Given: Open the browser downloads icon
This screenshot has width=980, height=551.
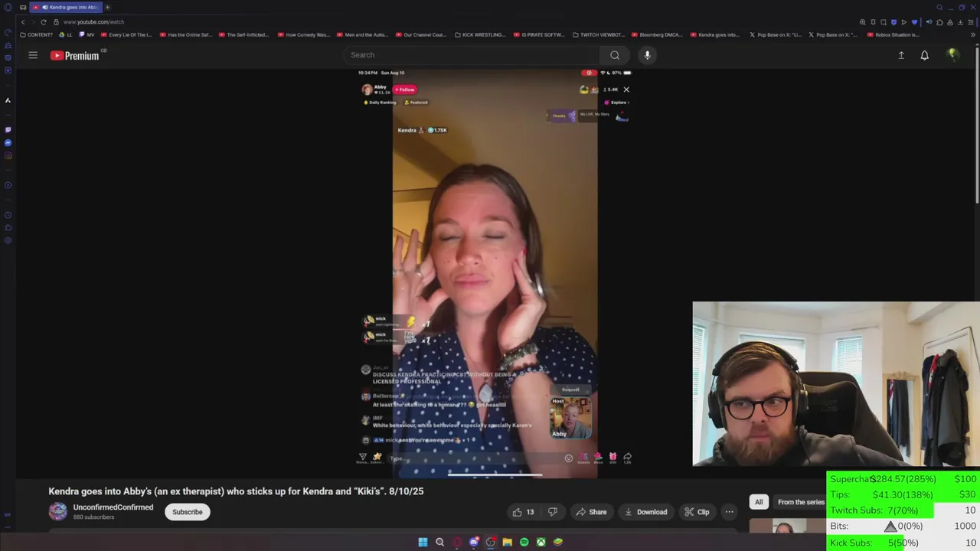Looking at the screenshot, I should click(960, 22).
